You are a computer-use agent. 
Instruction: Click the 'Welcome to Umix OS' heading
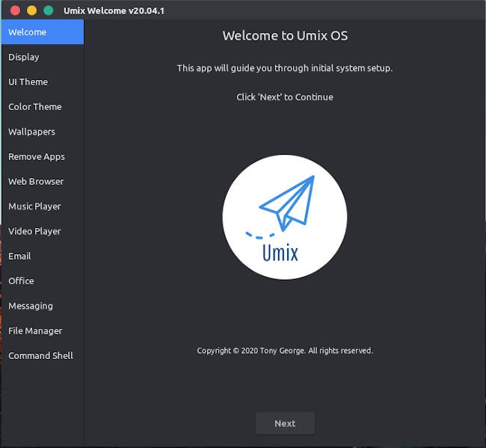285,36
